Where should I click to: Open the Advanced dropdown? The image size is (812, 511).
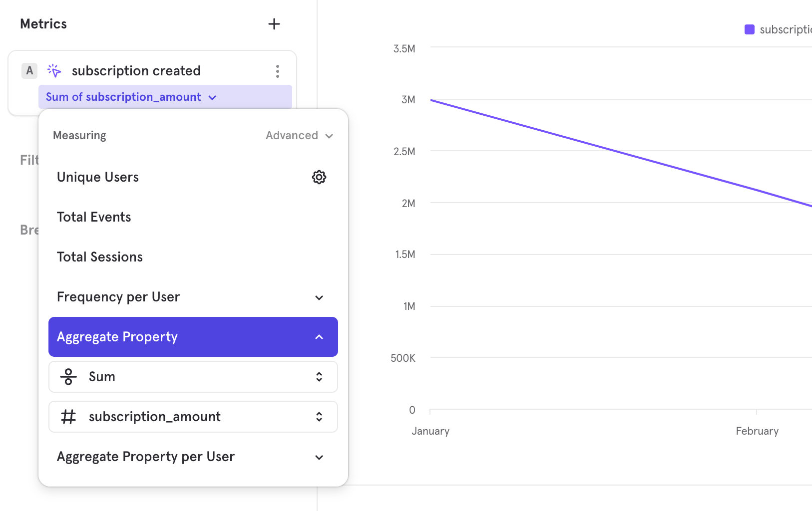tap(299, 136)
